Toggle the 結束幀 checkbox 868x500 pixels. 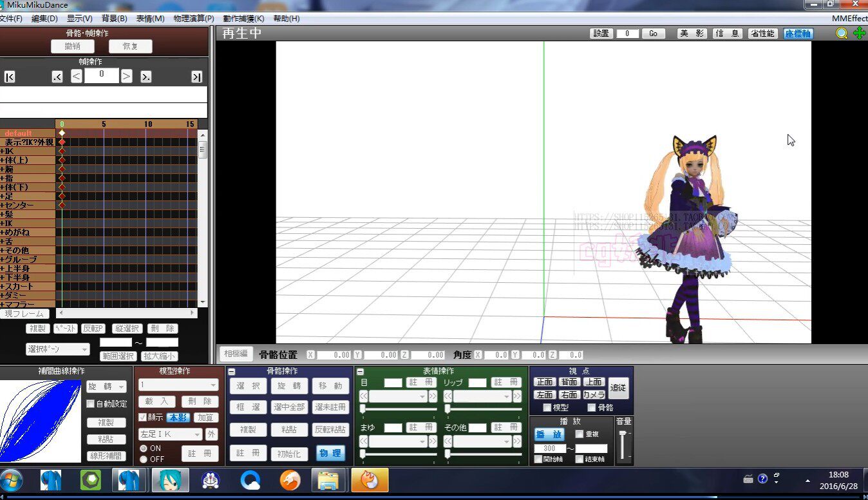click(x=580, y=459)
